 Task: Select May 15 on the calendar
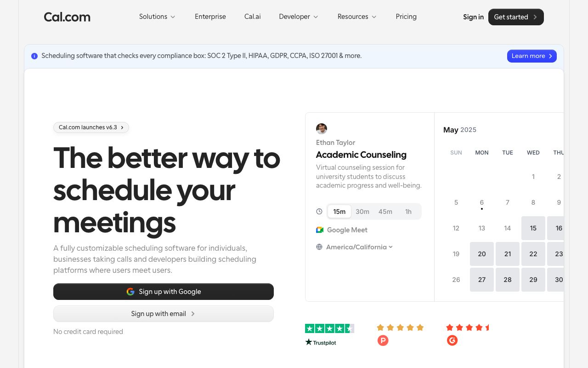(x=533, y=228)
